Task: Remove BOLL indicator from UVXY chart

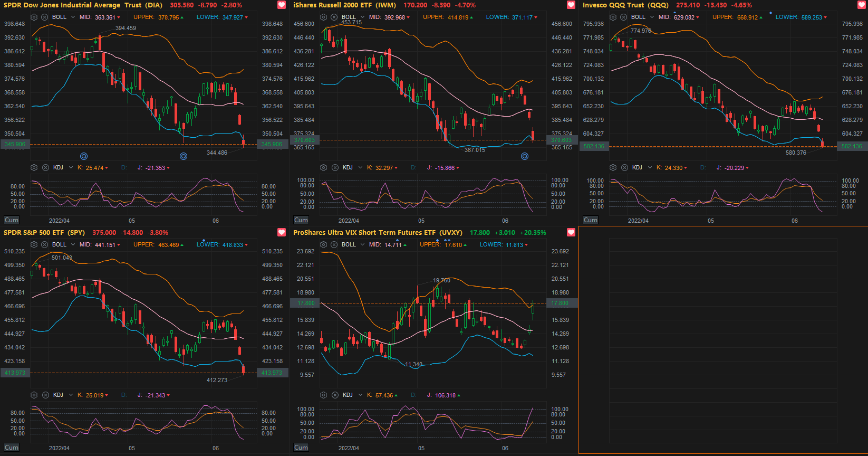Action: (334, 244)
